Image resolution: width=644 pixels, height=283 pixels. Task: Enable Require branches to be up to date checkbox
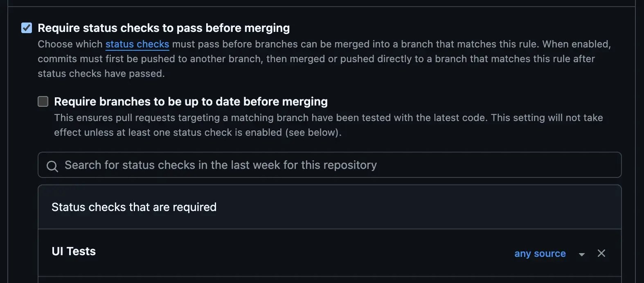[43, 101]
